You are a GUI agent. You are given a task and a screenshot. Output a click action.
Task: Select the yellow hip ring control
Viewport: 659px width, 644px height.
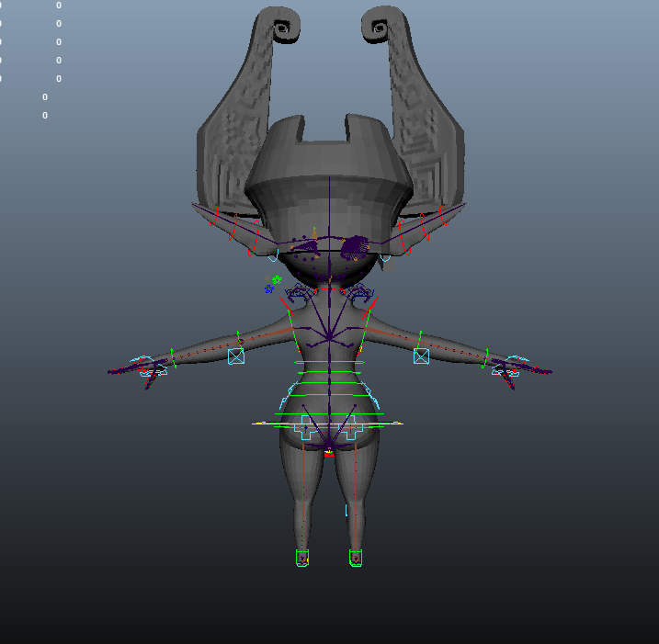click(327, 423)
